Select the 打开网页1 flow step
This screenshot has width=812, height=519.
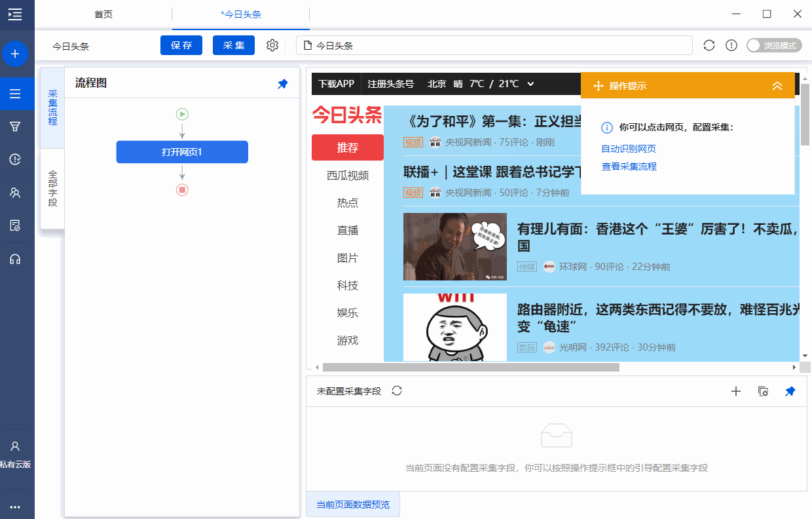tap(182, 152)
